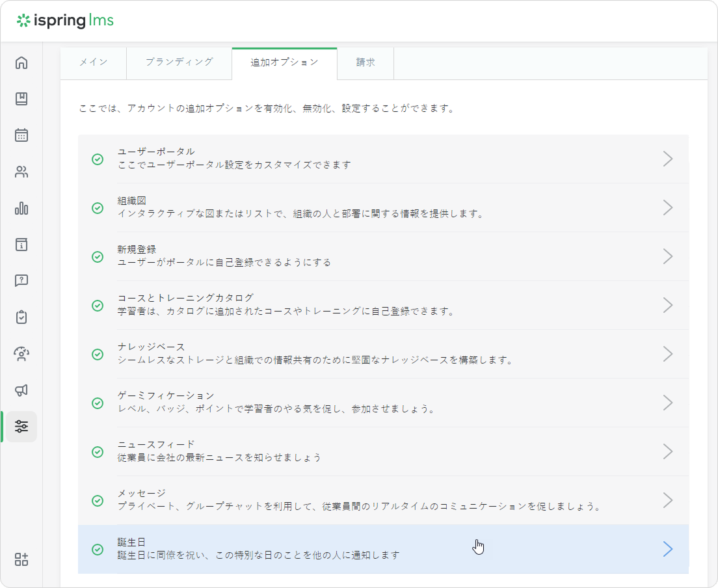The image size is (718, 588).
Task: Open the Home icon in sidebar
Action: pyautogui.click(x=21, y=63)
